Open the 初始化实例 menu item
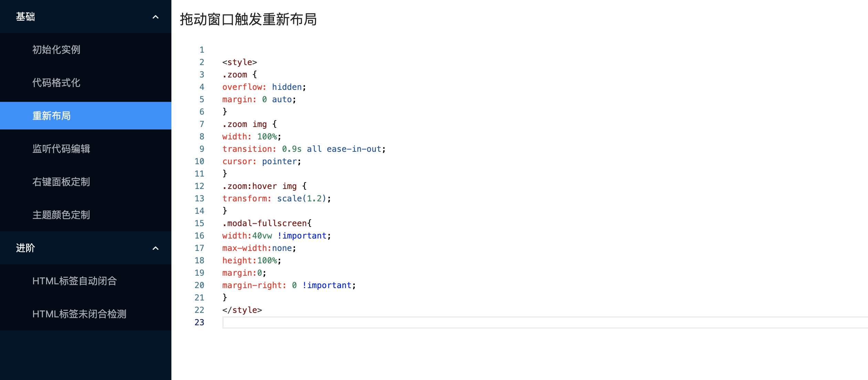The image size is (868, 380). click(56, 50)
